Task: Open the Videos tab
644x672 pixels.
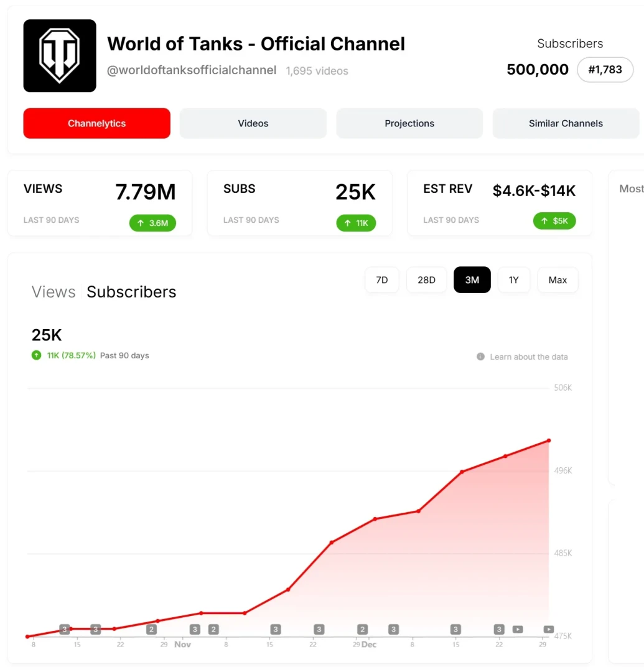Action: coord(253,123)
